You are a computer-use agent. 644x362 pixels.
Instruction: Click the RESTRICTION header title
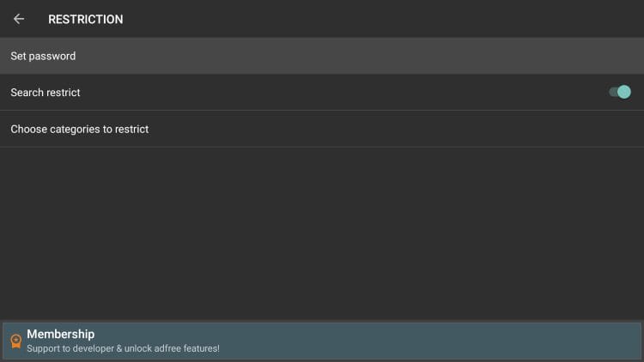[x=85, y=19]
